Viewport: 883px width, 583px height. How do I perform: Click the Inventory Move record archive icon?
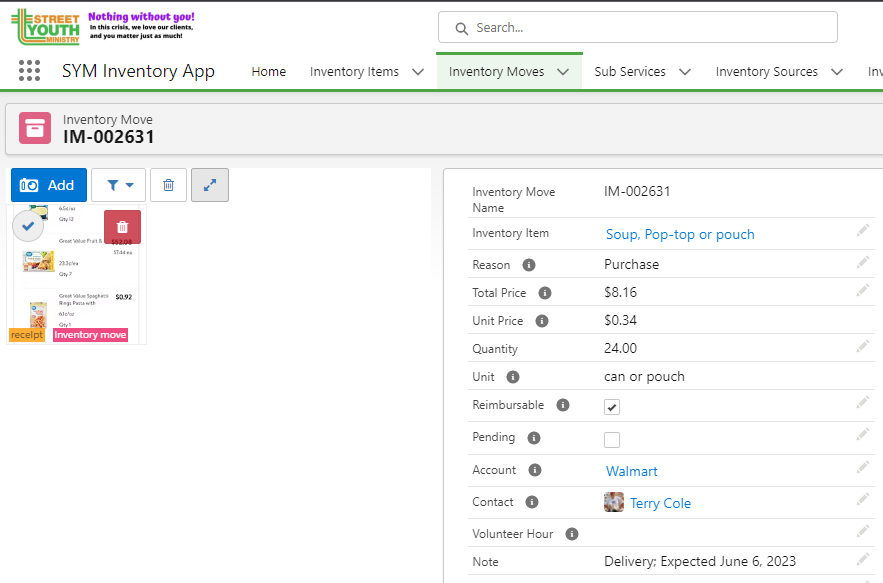[x=35, y=128]
